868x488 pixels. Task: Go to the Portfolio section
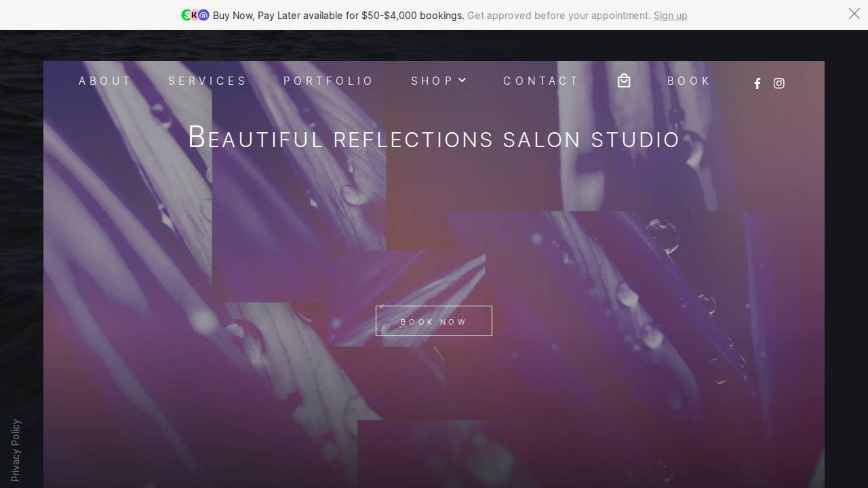click(x=328, y=81)
